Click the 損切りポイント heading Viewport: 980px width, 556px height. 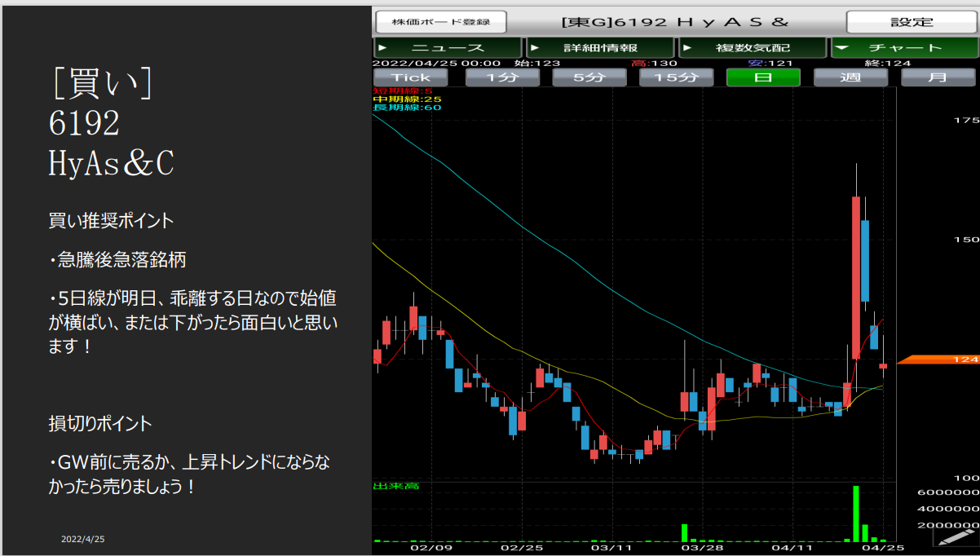100,424
